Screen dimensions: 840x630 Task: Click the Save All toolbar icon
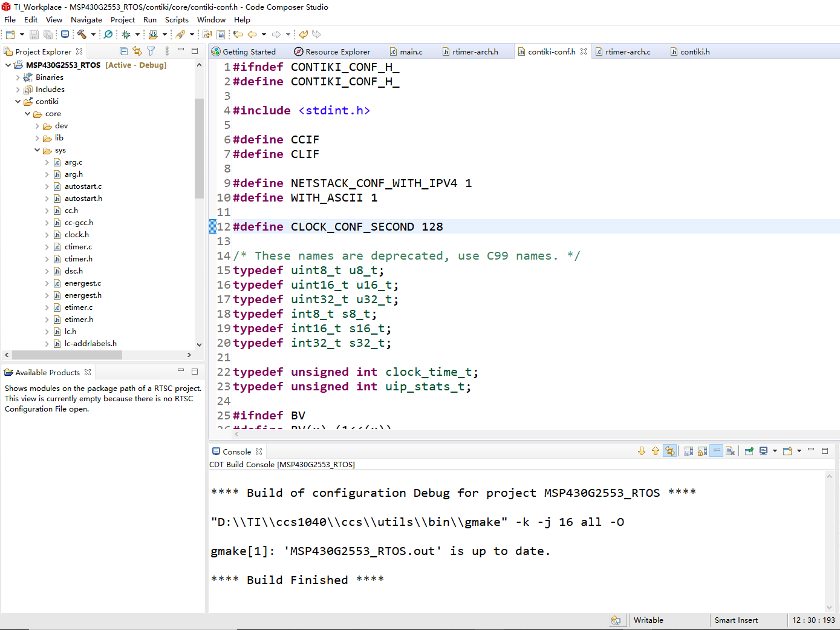pyautogui.click(x=48, y=34)
